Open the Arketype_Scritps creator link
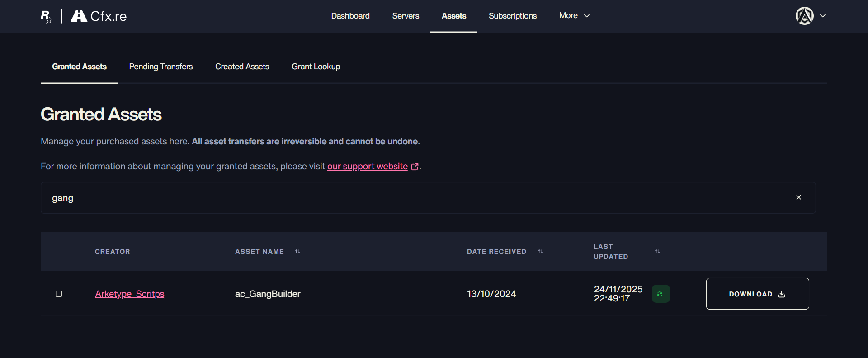Image resolution: width=868 pixels, height=358 pixels. (x=130, y=294)
